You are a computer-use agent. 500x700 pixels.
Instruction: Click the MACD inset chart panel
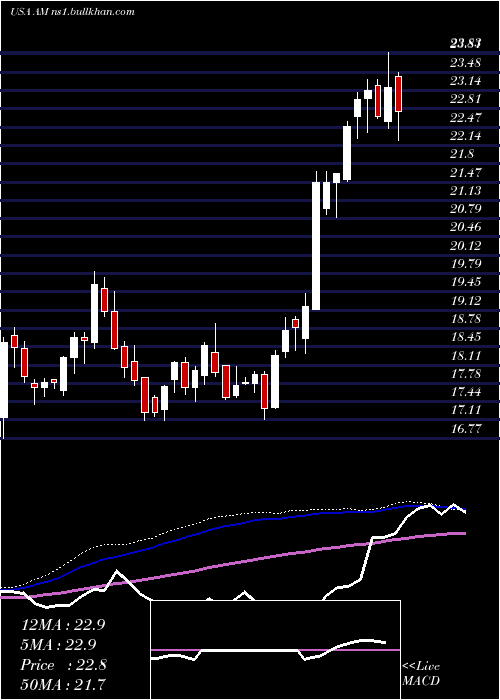(x=275, y=650)
